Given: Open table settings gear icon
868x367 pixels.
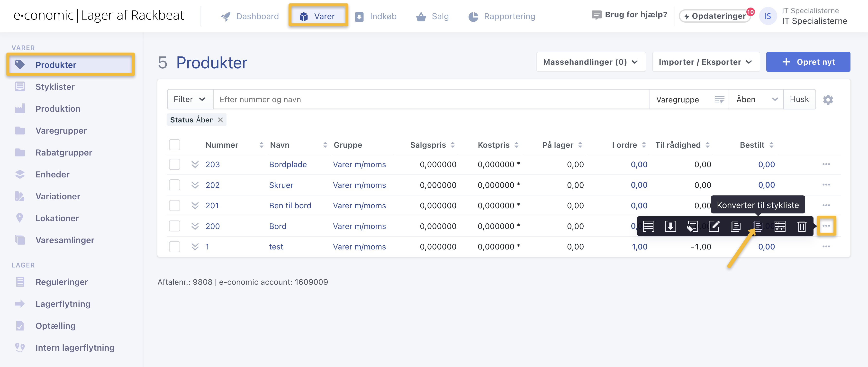Looking at the screenshot, I should click(828, 100).
